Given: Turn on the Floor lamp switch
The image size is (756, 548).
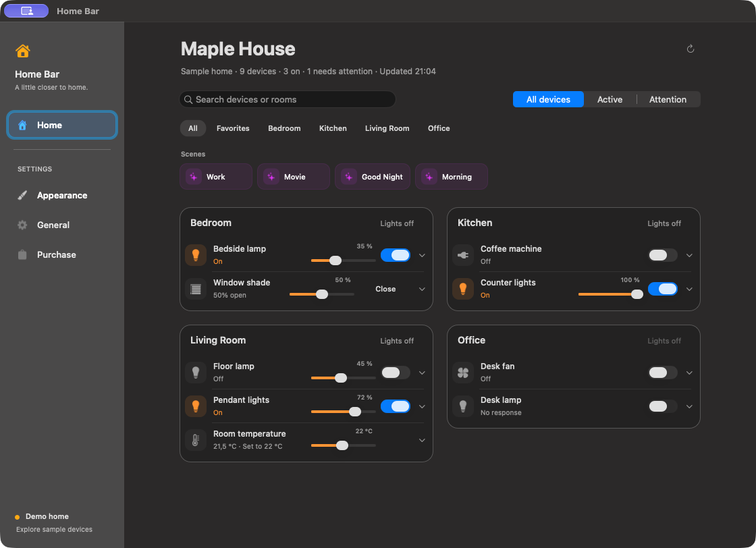Looking at the screenshot, I should (396, 373).
